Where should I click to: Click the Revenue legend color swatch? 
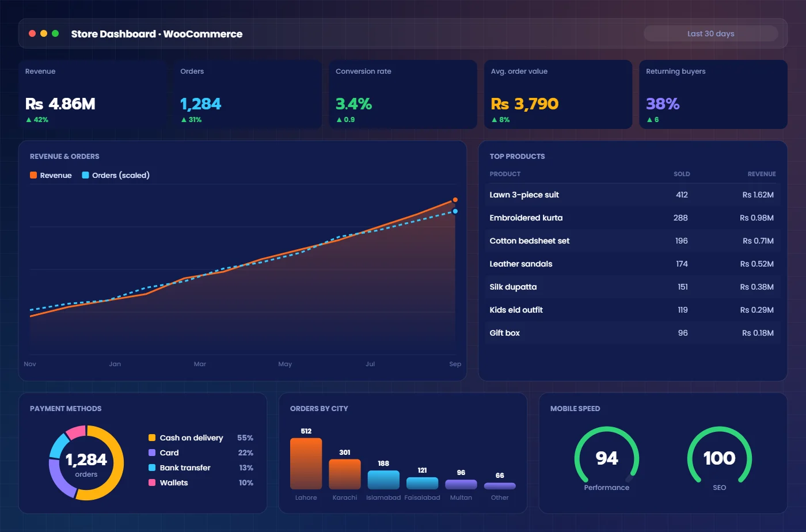(x=33, y=175)
